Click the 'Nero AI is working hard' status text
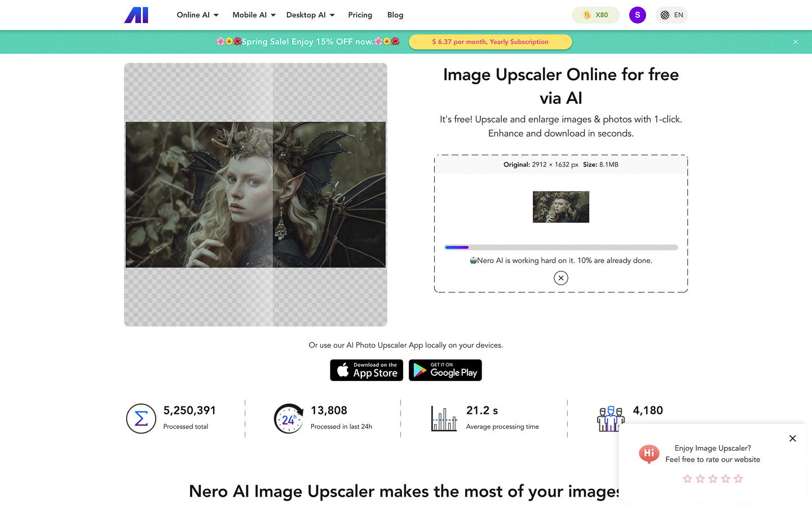 click(561, 260)
